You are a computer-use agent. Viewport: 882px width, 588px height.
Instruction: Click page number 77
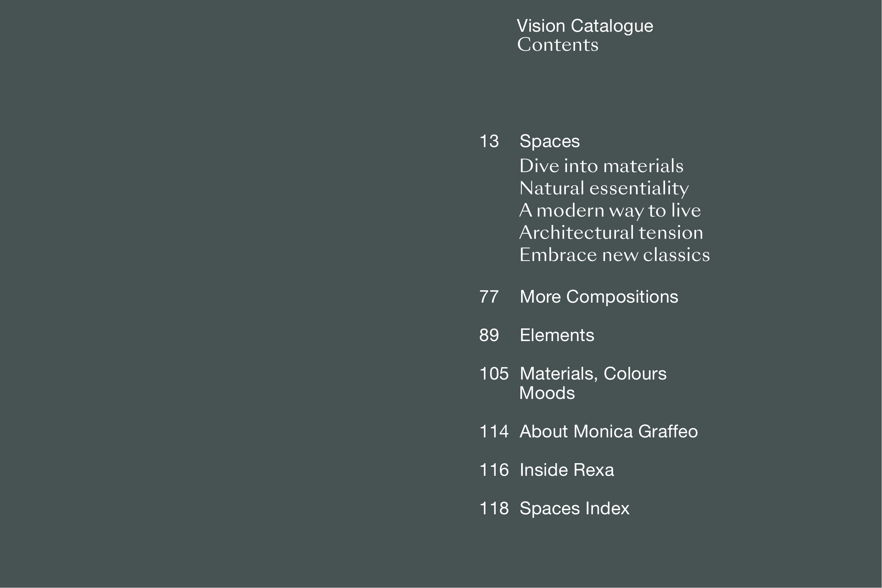pos(489,297)
